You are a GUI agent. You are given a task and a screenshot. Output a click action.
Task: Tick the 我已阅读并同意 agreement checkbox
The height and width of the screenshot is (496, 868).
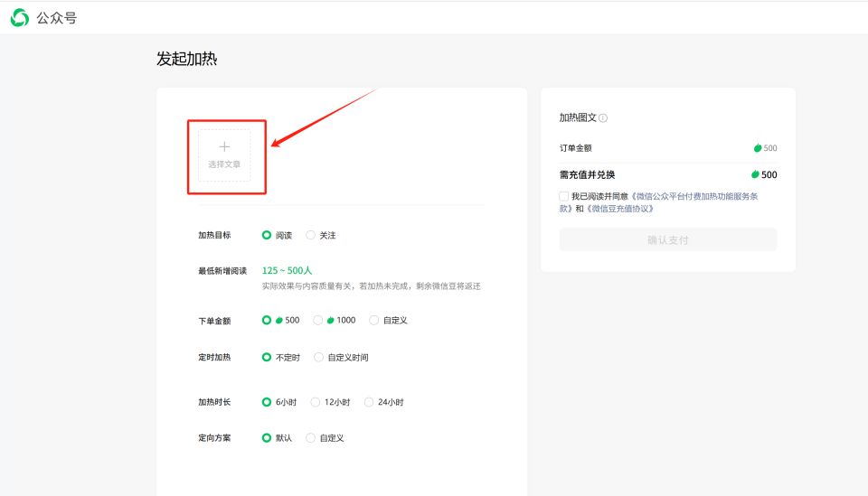pyautogui.click(x=563, y=196)
